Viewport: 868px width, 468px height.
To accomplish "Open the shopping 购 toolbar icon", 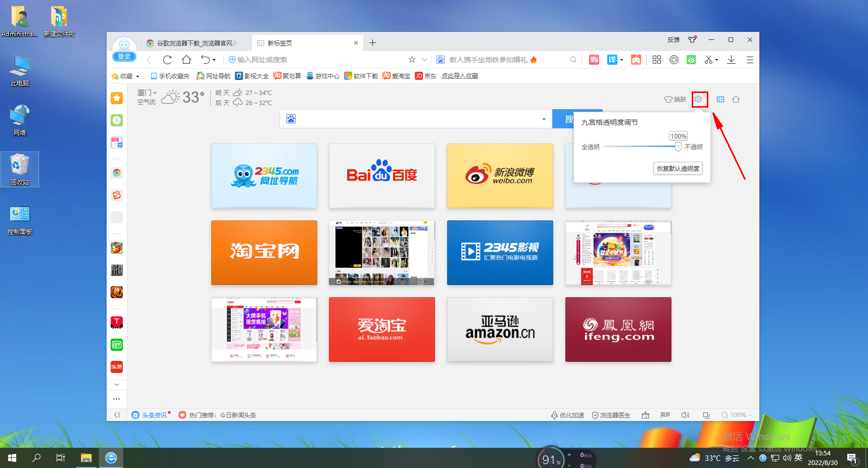I will [x=594, y=60].
